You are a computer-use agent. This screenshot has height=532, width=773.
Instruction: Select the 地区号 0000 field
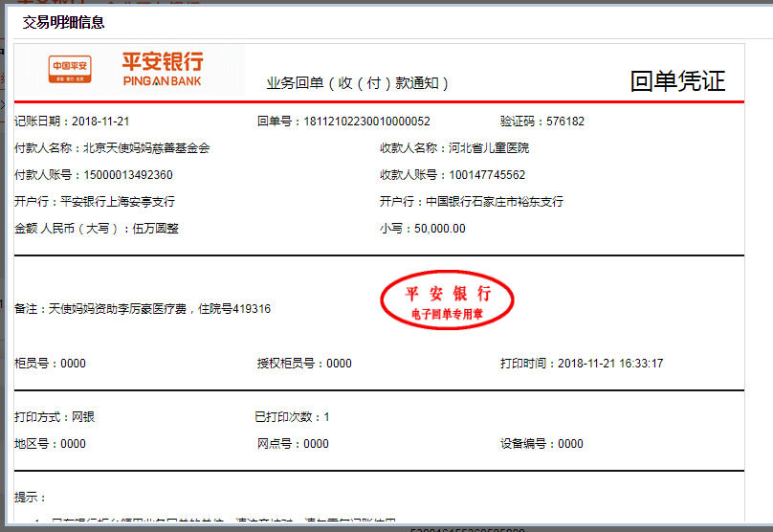point(51,444)
